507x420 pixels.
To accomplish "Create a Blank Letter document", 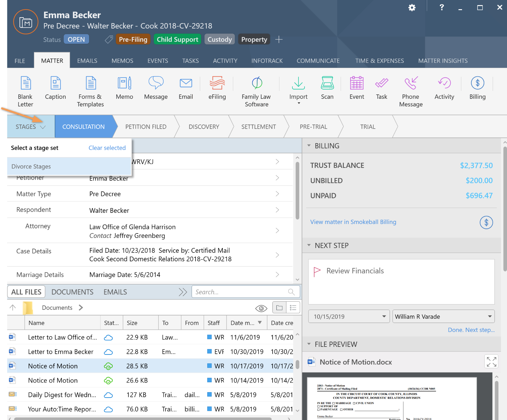I will [x=25, y=91].
